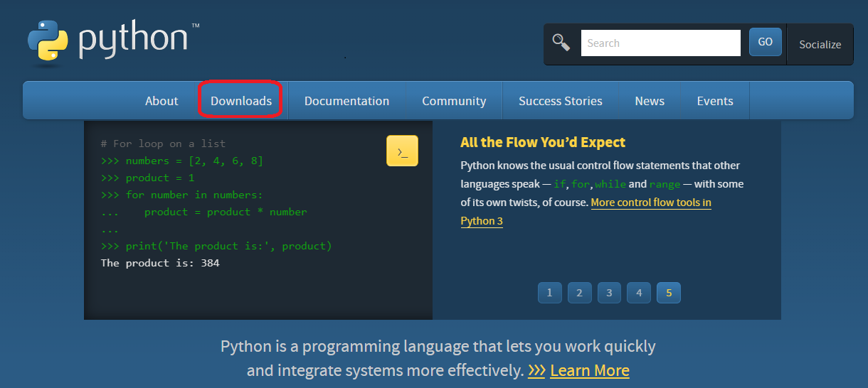Viewport: 868px width, 388px height.
Task: Open the Socialize menu
Action: tap(820, 44)
